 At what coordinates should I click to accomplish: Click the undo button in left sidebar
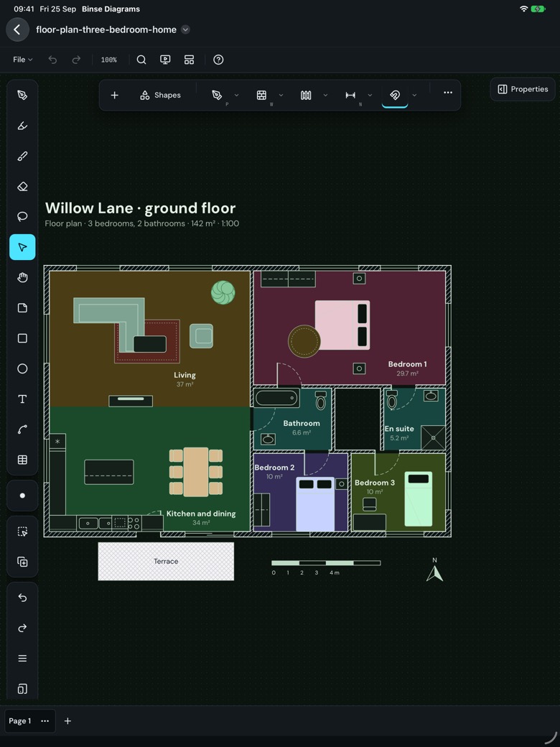22,598
